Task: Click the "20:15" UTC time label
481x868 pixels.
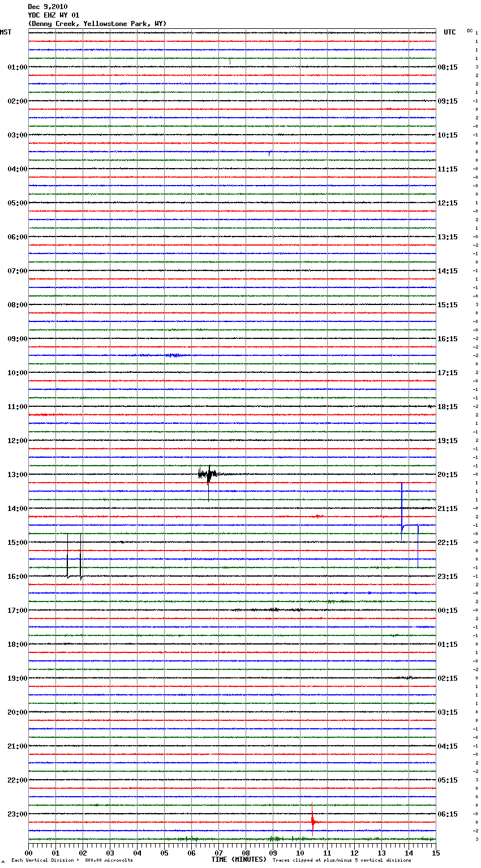Action: point(448,475)
